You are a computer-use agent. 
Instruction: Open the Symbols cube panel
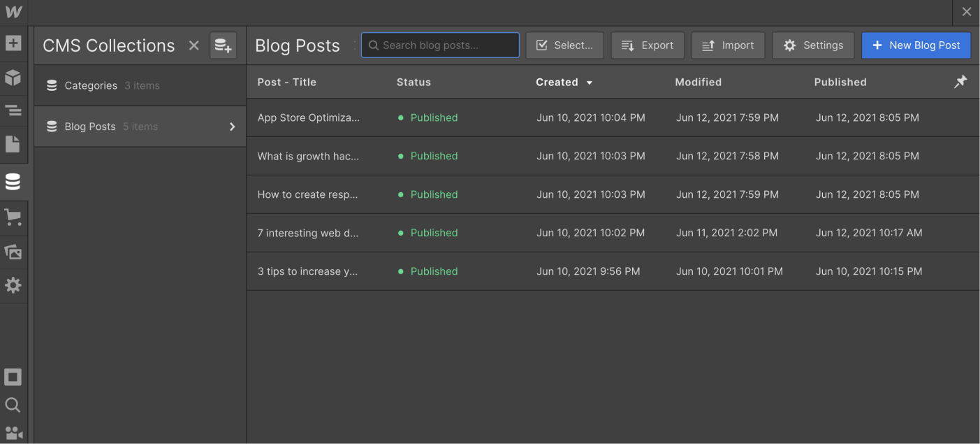click(13, 77)
